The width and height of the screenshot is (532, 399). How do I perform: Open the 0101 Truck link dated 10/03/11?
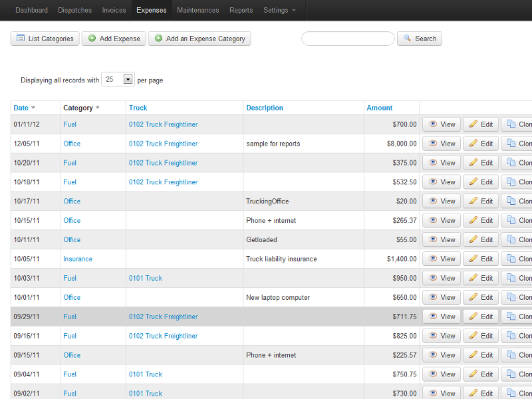click(146, 278)
